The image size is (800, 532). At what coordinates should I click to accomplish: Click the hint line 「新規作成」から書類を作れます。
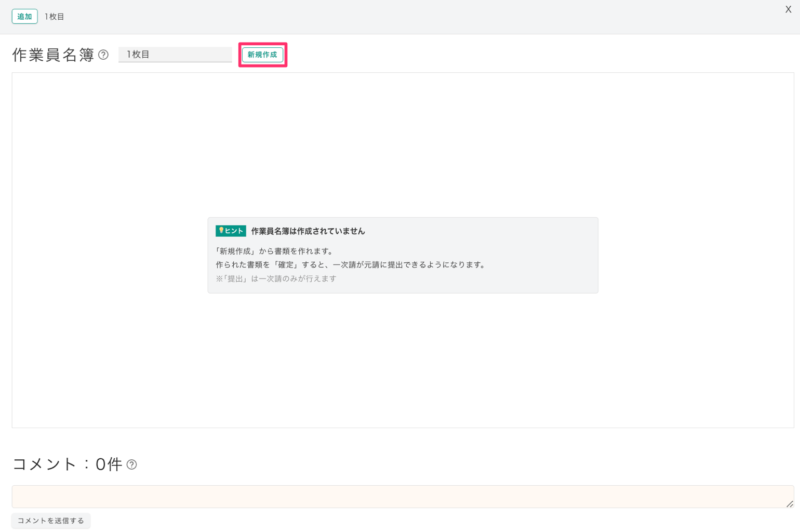[x=275, y=251]
